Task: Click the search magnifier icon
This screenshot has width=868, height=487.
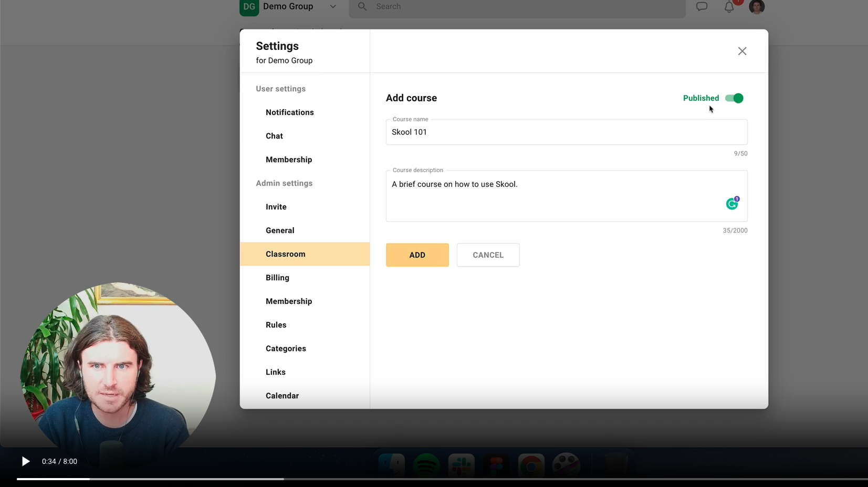Action: (362, 6)
